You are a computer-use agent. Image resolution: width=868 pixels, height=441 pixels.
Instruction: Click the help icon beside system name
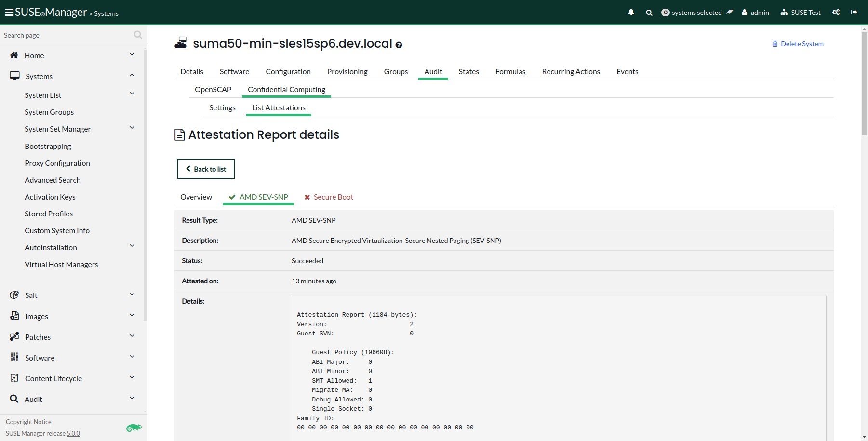399,45
